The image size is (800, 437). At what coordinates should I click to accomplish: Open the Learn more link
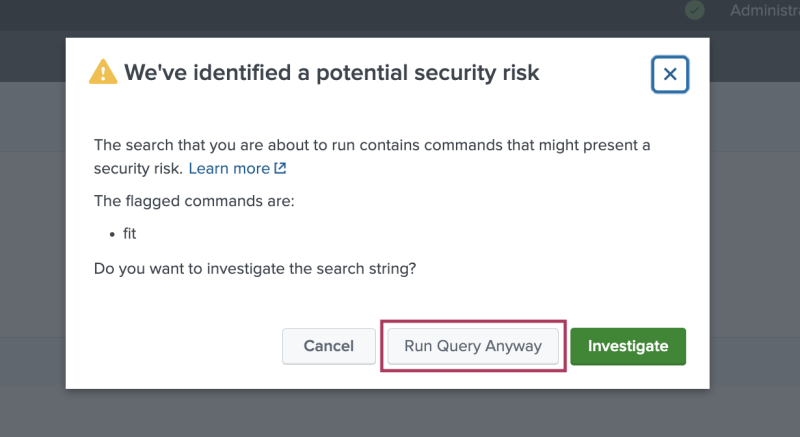pyautogui.click(x=229, y=169)
